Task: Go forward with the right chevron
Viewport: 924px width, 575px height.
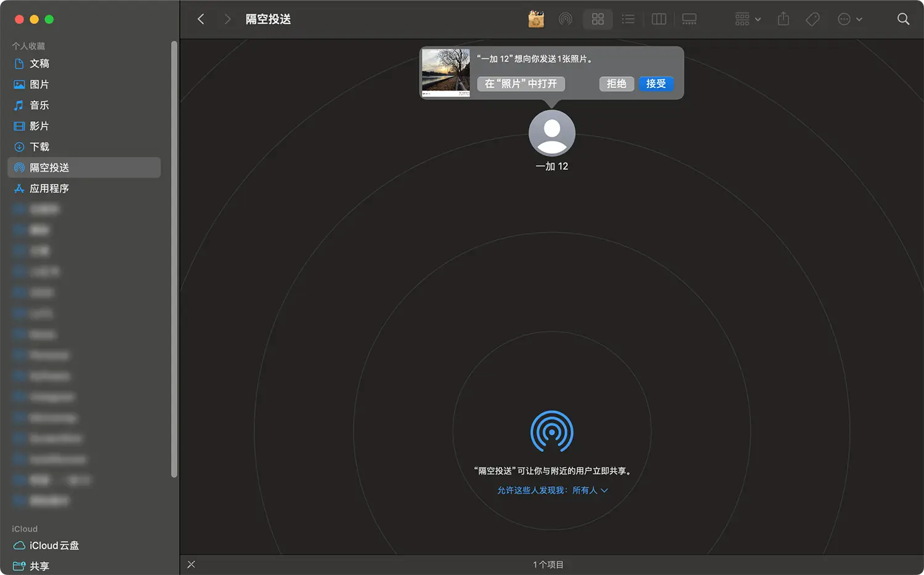Action: coord(227,19)
